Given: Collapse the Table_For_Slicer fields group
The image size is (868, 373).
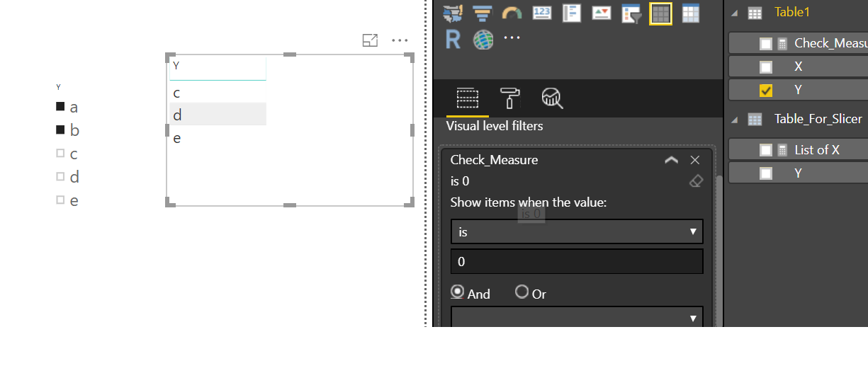Looking at the screenshot, I should (x=733, y=120).
